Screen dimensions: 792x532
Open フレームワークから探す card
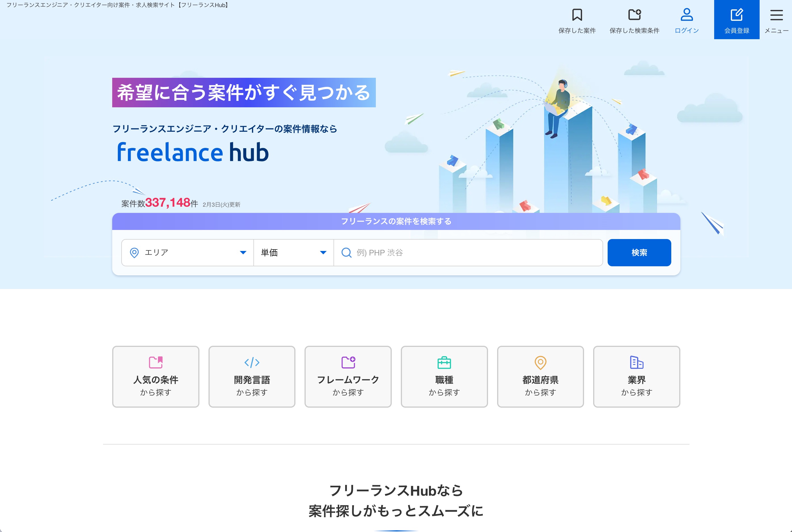[348, 377]
